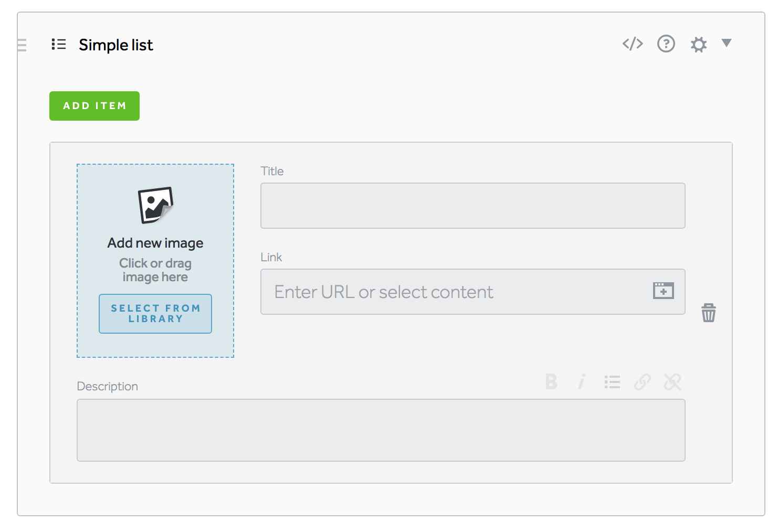Click the Add new image picture icon
Viewport: 778px width, 532px height.
(x=155, y=205)
